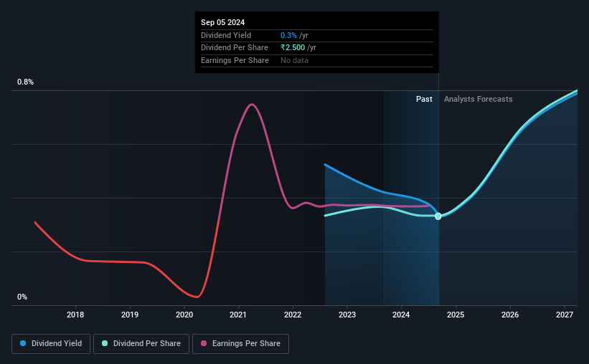
Task: Click the blue Dividend Yield legend dot
Action: (x=23, y=343)
